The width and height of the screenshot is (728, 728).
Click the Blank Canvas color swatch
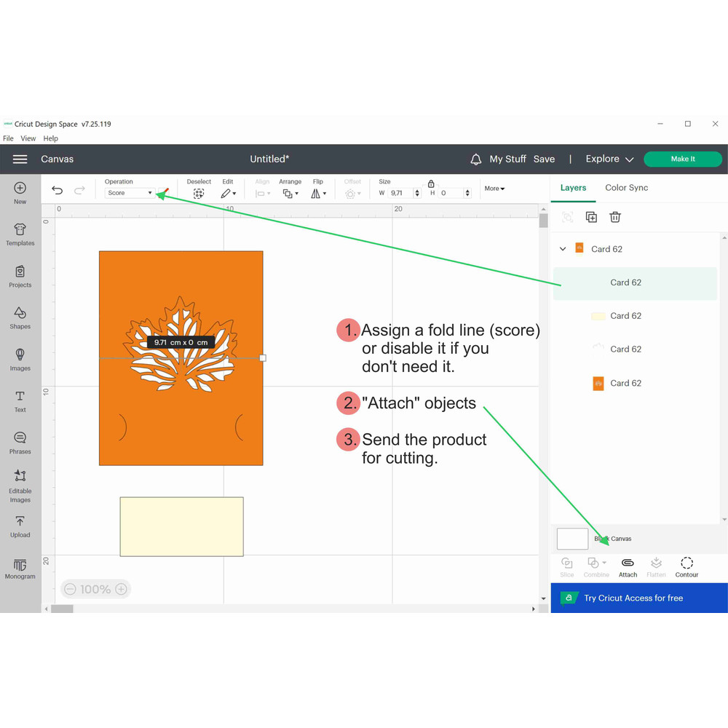[x=572, y=539]
